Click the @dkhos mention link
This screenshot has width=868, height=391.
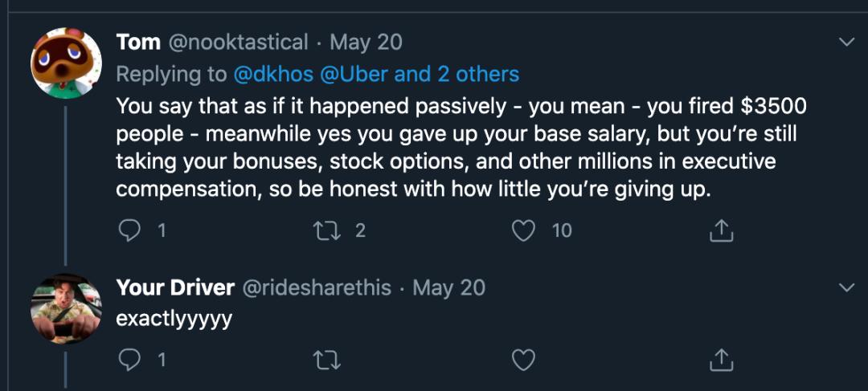272,75
